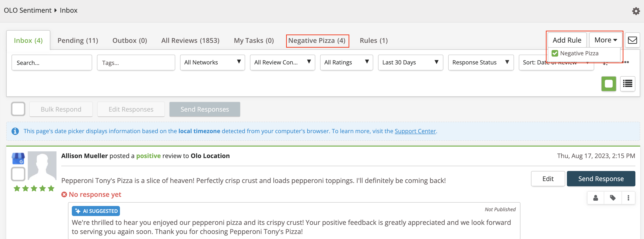Open the Last 30 Days date dropdown
Viewport: 644px width, 239px height.
(410, 63)
